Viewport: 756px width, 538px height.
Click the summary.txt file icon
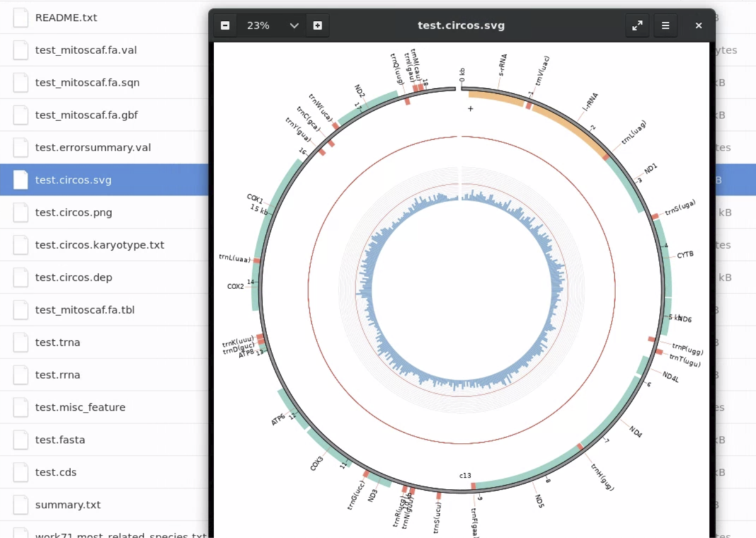[x=21, y=505]
